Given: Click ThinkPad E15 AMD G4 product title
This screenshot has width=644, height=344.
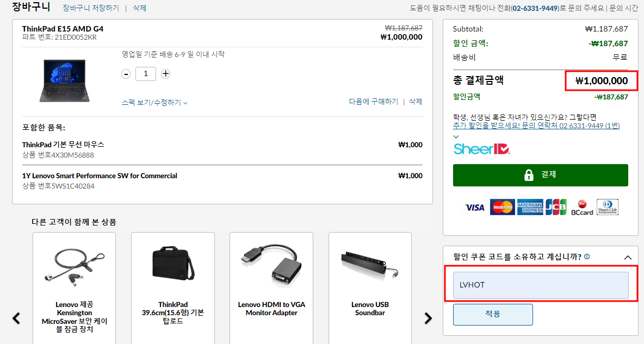Looking at the screenshot, I should tap(63, 29).
